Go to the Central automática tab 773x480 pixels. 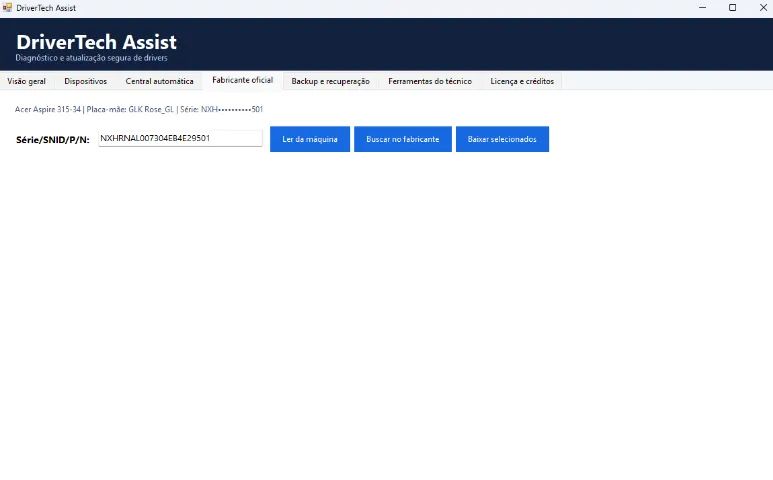[x=159, y=81]
